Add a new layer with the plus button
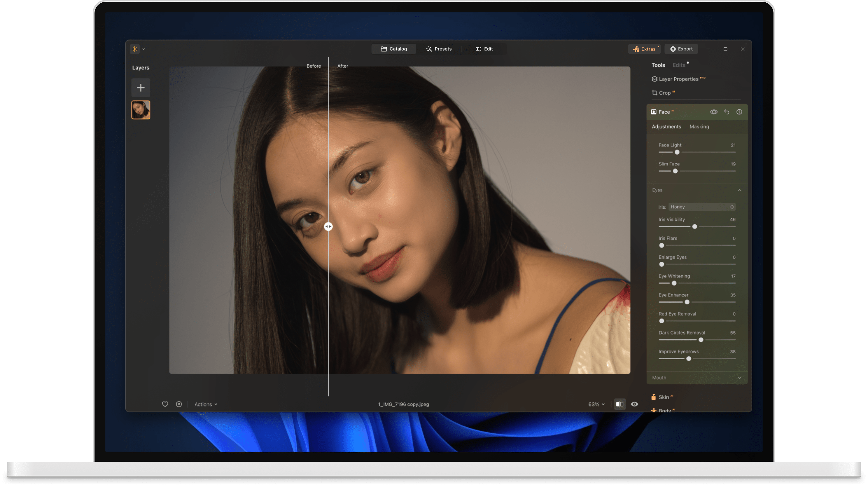The width and height of the screenshot is (868, 485). click(141, 88)
